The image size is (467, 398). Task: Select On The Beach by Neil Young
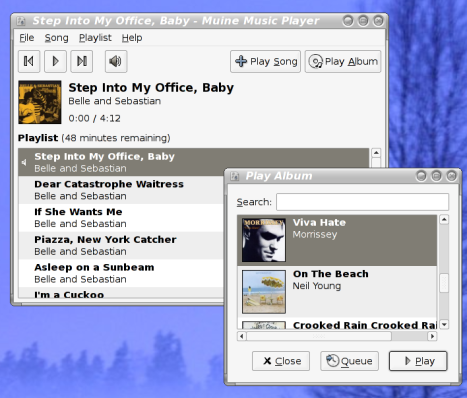[337, 292]
